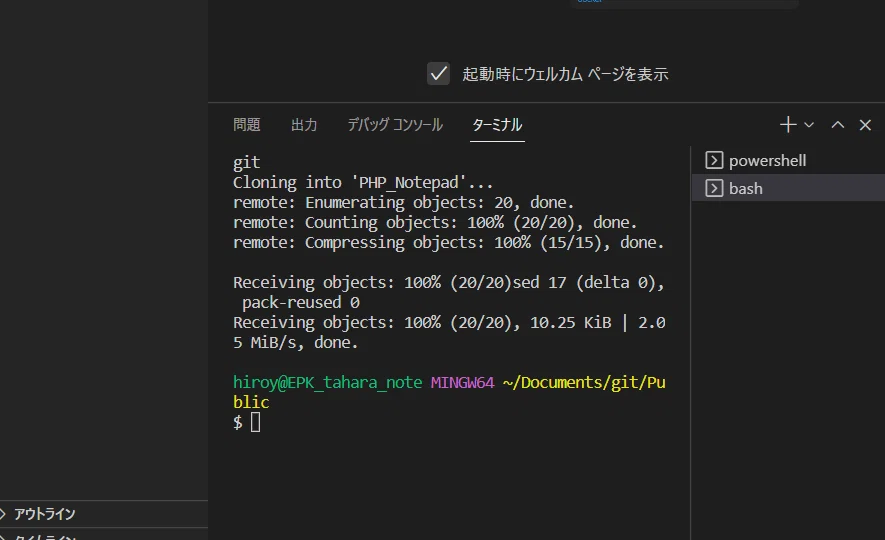Open the terminal launch profile dropdown arrow
Image resolution: width=885 pixels, height=540 pixels.
click(809, 125)
